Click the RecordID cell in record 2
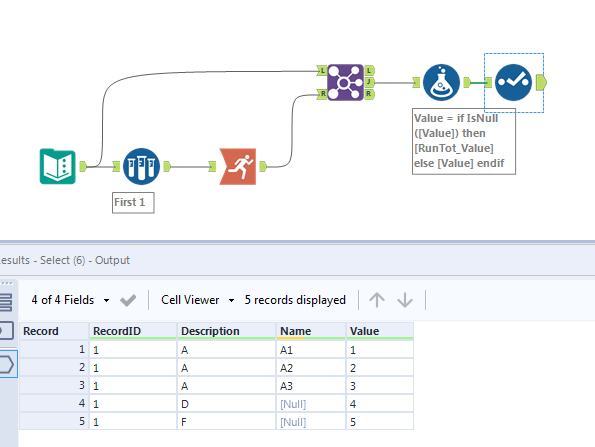This screenshot has height=447, width=595. [x=133, y=367]
